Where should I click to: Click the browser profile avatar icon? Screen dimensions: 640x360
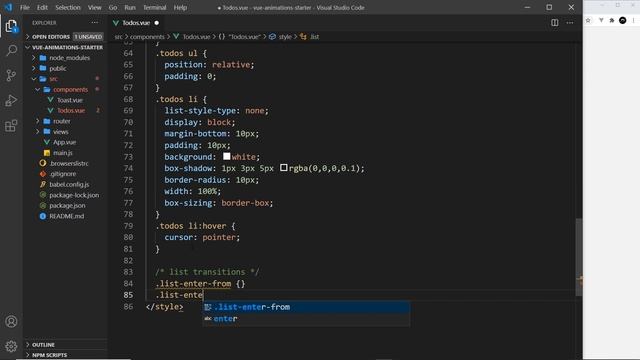622,20
